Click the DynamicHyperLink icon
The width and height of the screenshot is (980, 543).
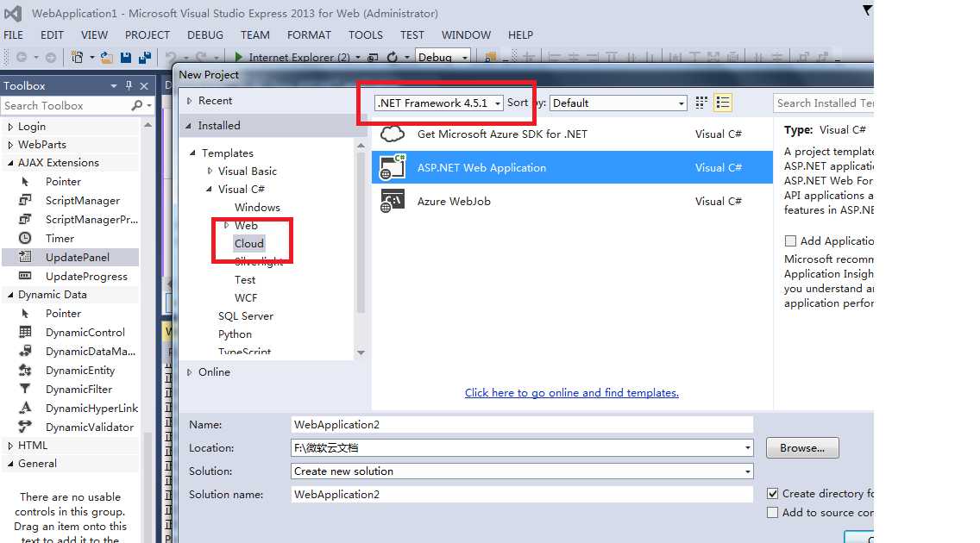25,408
